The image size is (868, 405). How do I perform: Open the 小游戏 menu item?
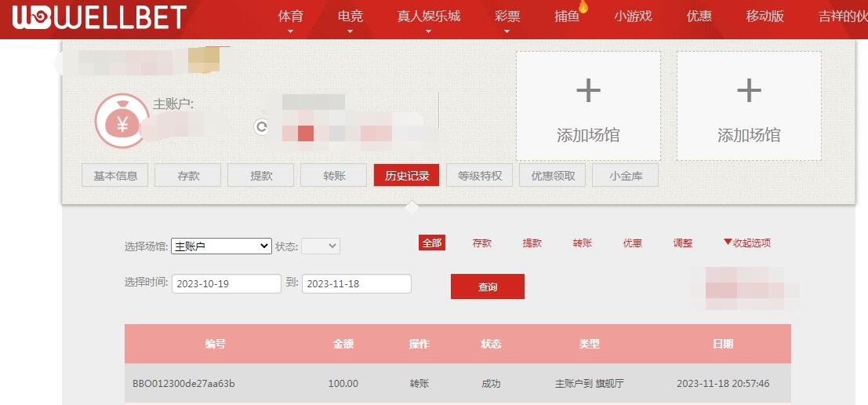coord(633,16)
